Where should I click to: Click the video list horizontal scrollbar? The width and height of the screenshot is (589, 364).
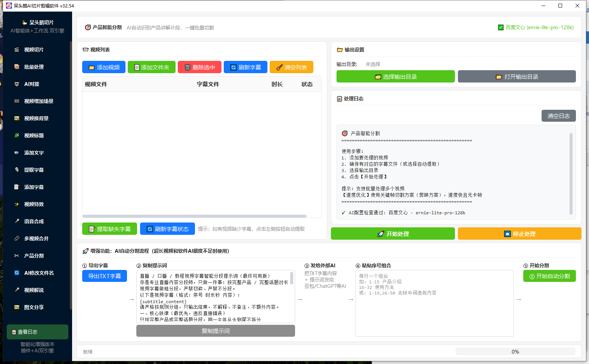coord(194,216)
